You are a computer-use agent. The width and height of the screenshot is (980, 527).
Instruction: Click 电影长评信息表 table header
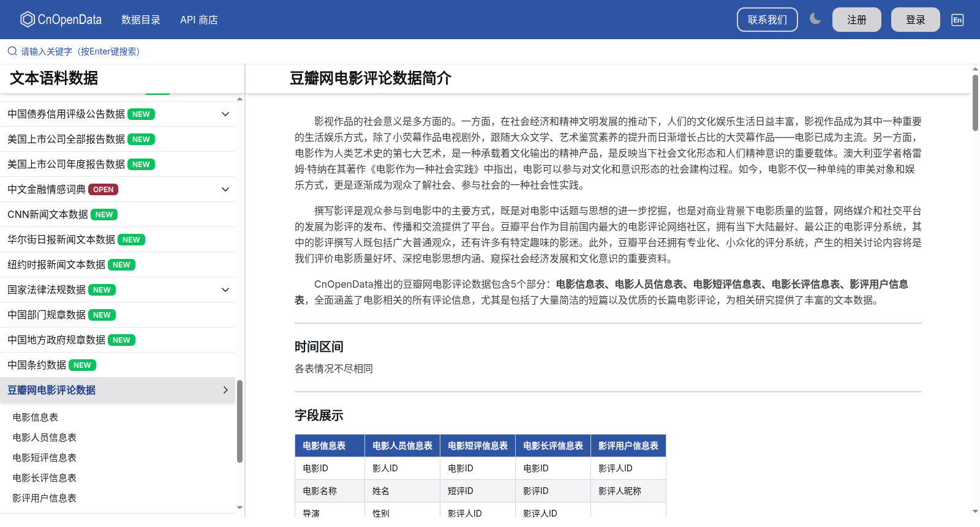pos(553,446)
